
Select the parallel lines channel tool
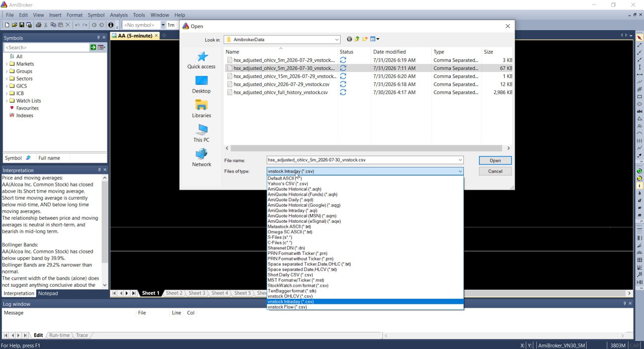pyautogui.click(x=639, y=81)
